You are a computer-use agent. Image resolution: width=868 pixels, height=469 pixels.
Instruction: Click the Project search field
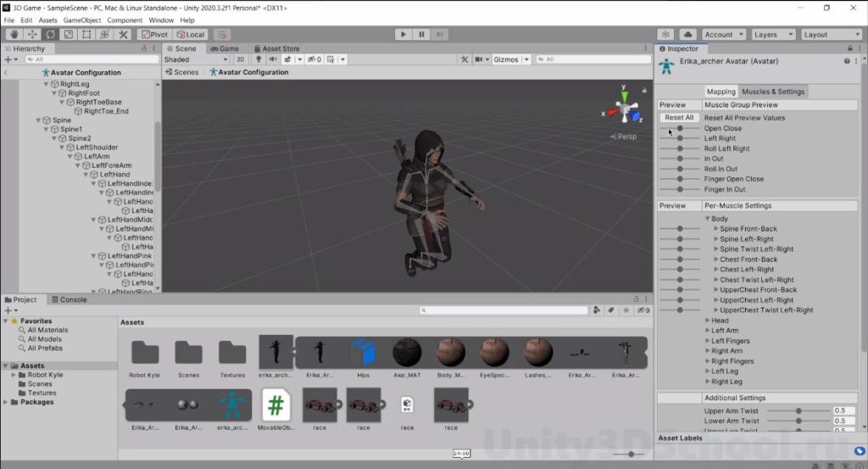click(504, 310)
